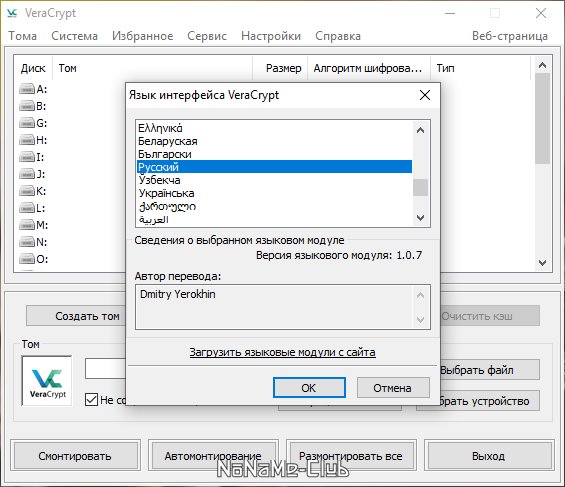565x487 pixels.
Task: Select Български in language list
Action: 274,154
